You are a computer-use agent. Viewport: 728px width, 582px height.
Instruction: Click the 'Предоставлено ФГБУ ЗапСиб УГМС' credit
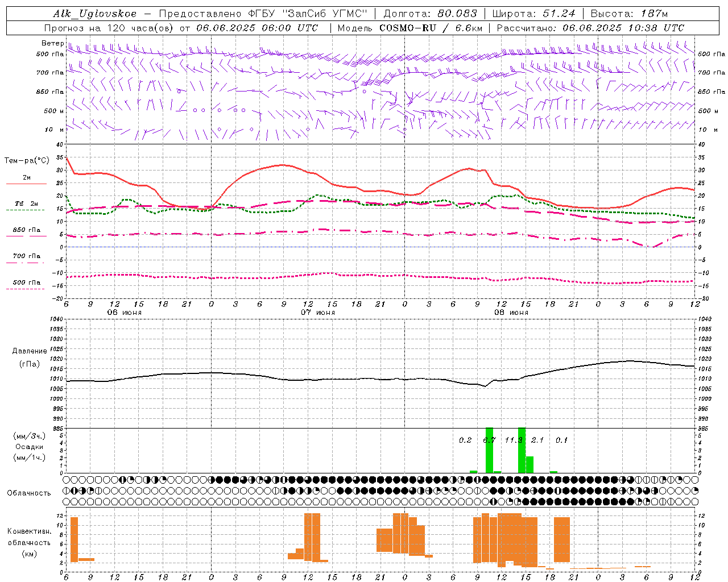(x=263, y=14)
